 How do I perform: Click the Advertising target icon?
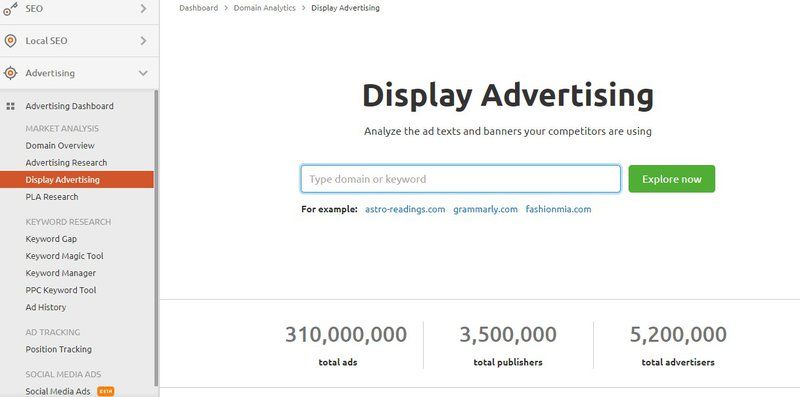coord(10,73)
